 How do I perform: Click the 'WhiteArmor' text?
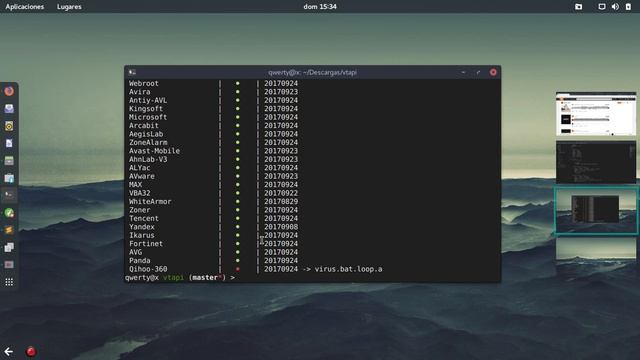tap(150, 202)
